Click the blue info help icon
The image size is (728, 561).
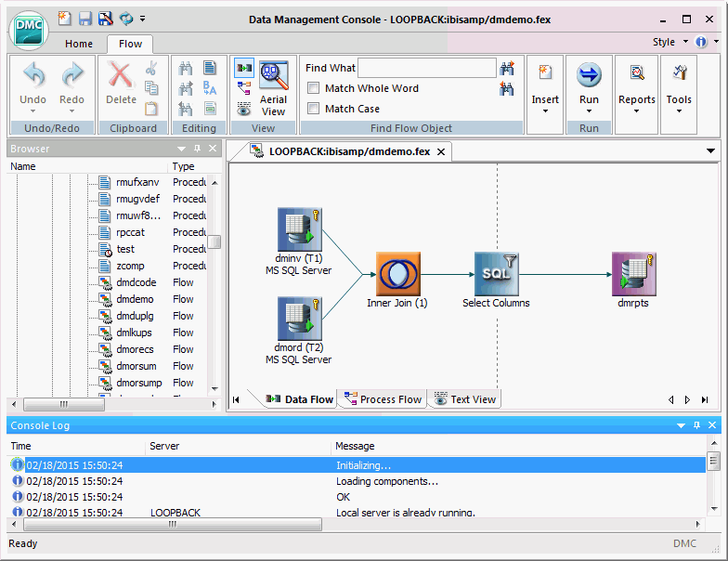point(700,42)
